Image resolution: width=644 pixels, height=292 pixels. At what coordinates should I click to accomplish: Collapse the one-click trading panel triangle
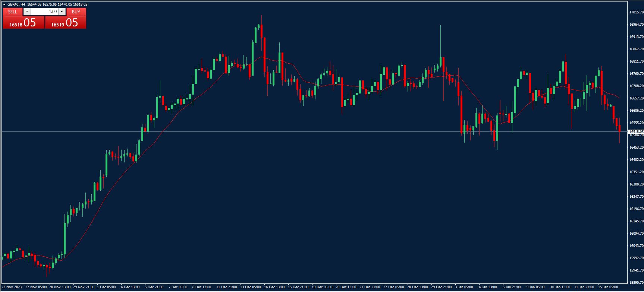[x=4, y=4]
